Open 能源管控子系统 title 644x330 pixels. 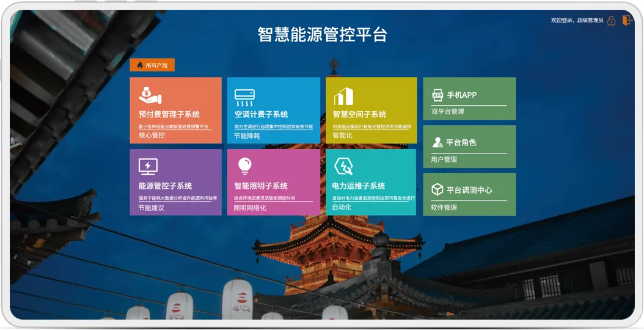(166, 186)
